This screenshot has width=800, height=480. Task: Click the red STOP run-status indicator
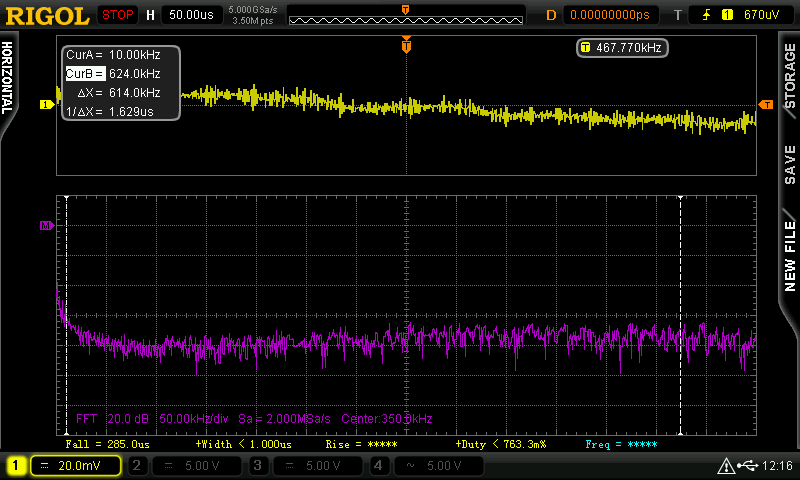pyautogui.click(x=117, y=15)
